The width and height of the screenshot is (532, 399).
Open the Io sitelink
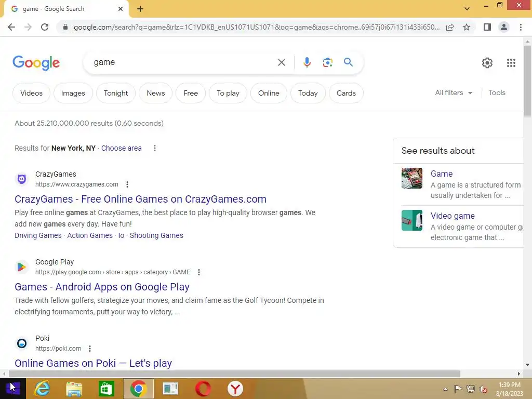(121, 235)
